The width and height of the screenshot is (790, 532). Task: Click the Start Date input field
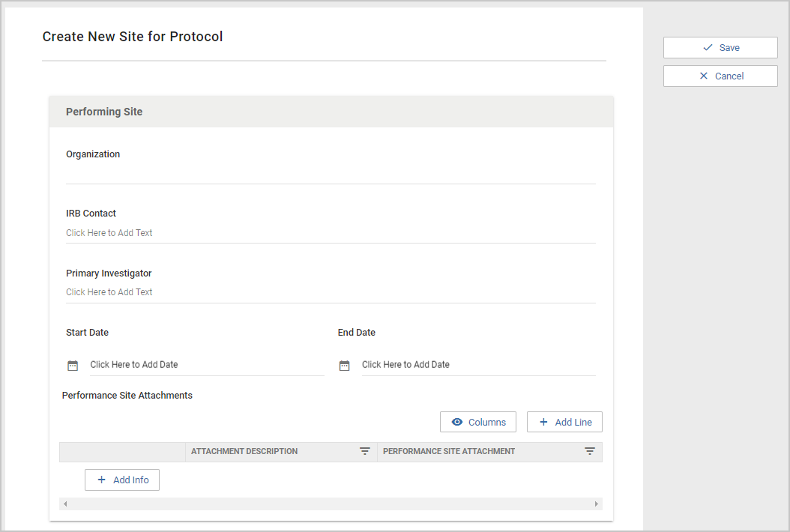pos(207,365)
